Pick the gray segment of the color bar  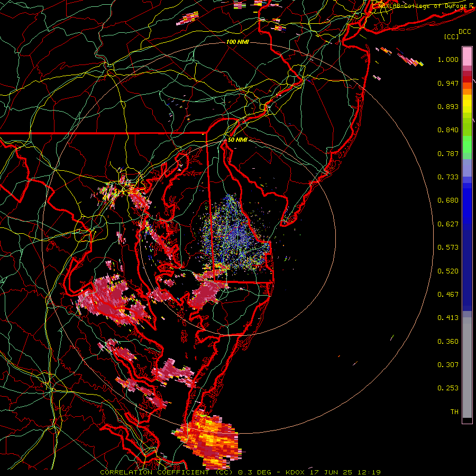point(467,368)
